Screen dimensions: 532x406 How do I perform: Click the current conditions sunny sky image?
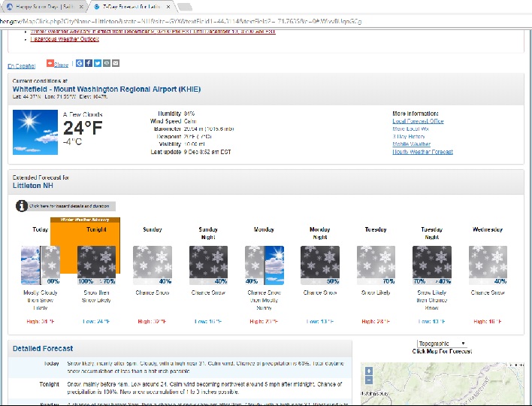(x=35, y=132)
